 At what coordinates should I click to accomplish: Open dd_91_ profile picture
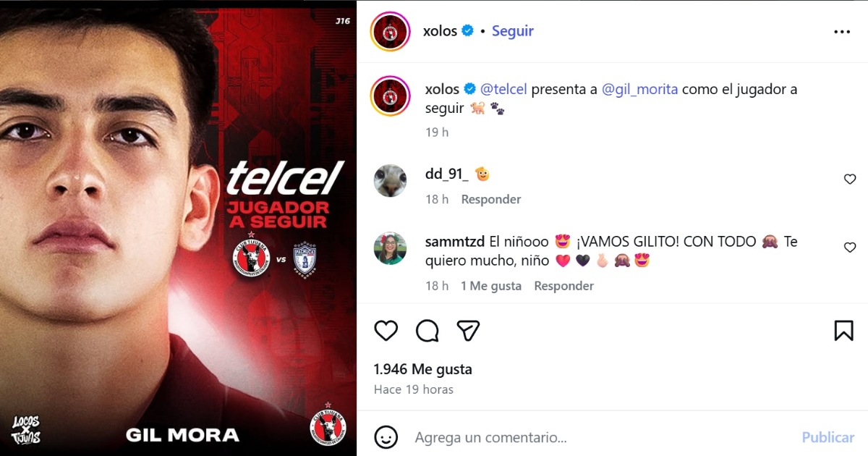tap(390, 181)
